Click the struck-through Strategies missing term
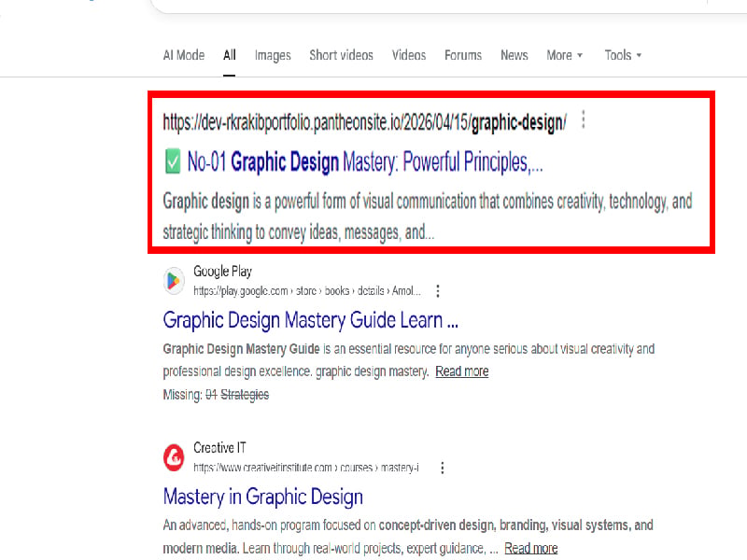 pyautogui.click(x=245, y=395)
